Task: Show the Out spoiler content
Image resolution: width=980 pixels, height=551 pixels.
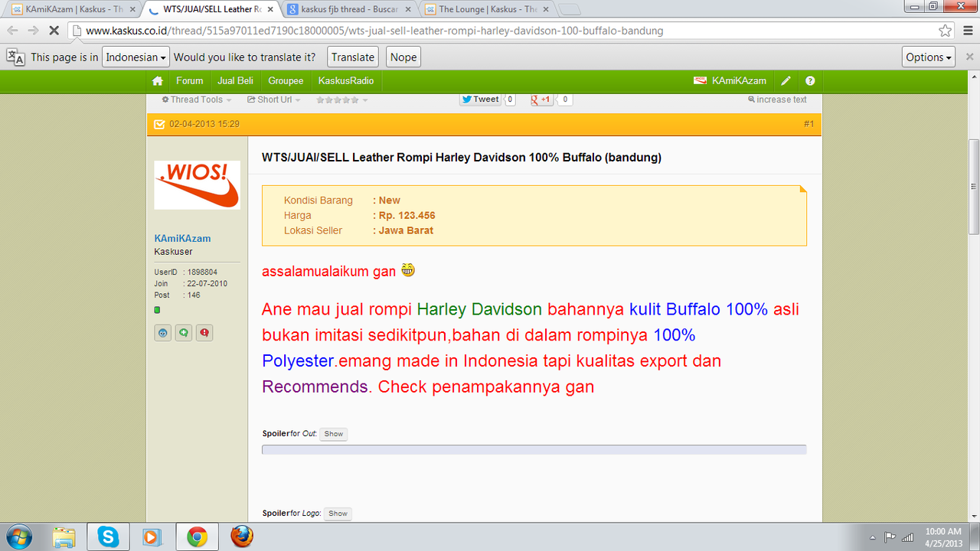Action: pos(334,434)
